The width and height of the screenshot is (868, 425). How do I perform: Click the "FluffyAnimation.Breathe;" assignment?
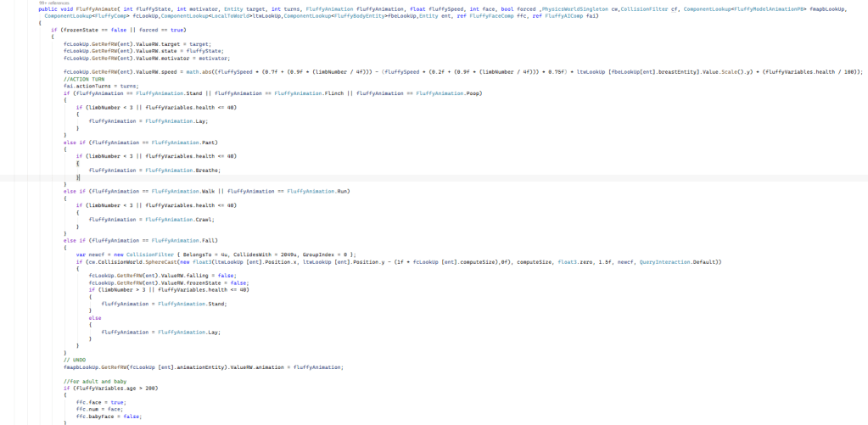pos(154,171)
